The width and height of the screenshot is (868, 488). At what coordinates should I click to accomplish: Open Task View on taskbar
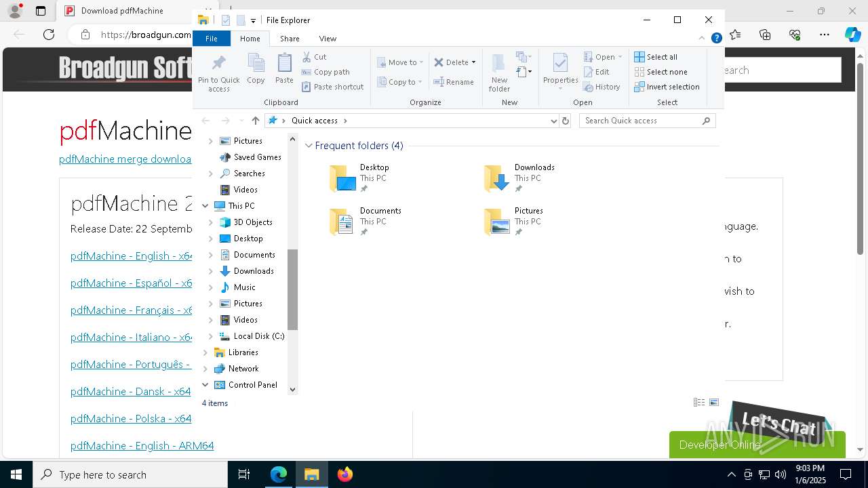click(244, 474)
